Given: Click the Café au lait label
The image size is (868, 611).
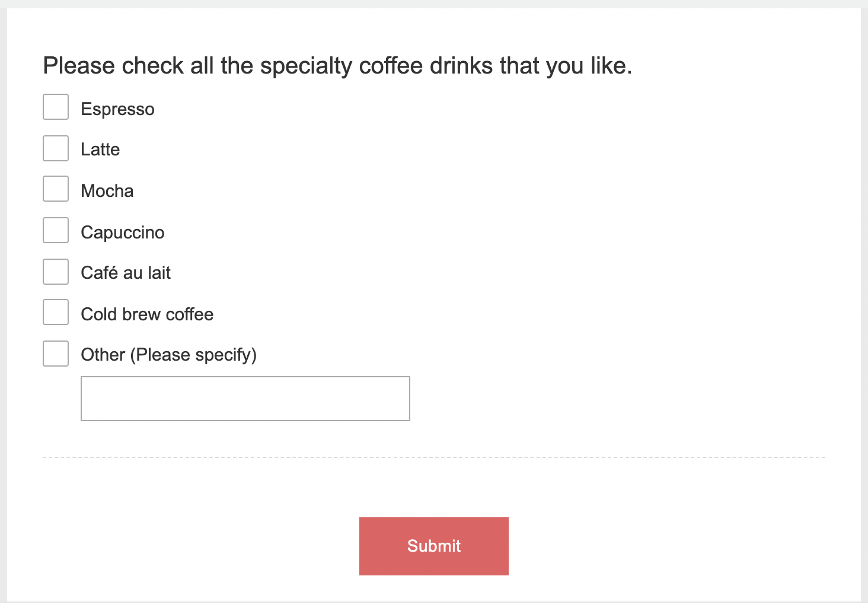Looking at the screenshot, I should 126,273.
